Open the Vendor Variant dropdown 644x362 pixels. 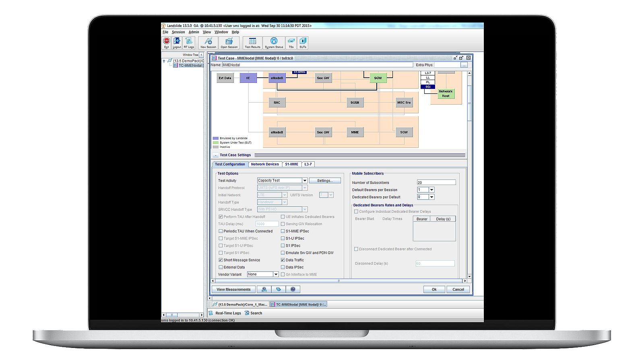[276, 274]
